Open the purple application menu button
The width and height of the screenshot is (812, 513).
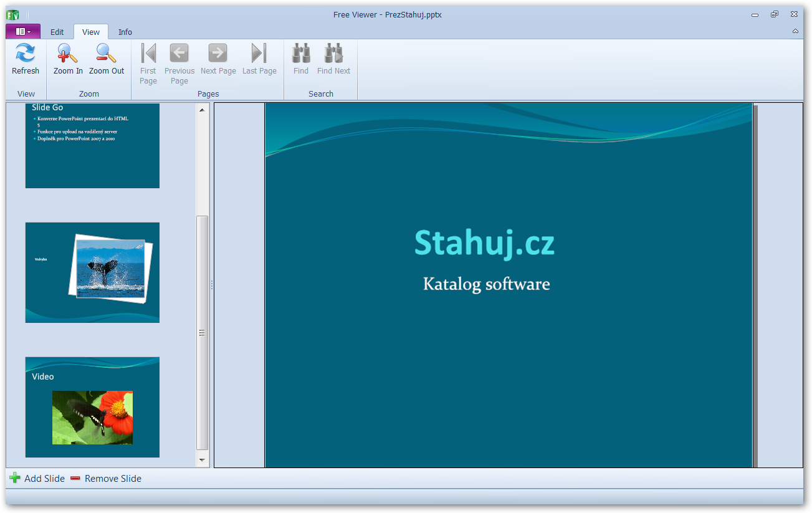(x=23, y=31)
